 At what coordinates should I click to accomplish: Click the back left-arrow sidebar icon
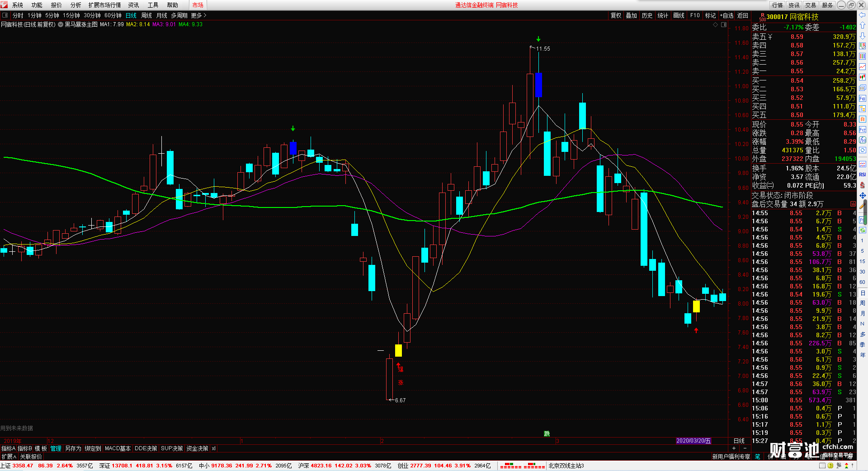click(863, 15)
